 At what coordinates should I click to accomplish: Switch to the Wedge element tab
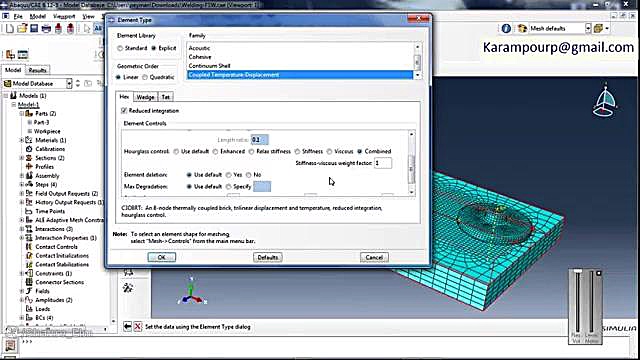pyautogui.click(x=145, y=97)
